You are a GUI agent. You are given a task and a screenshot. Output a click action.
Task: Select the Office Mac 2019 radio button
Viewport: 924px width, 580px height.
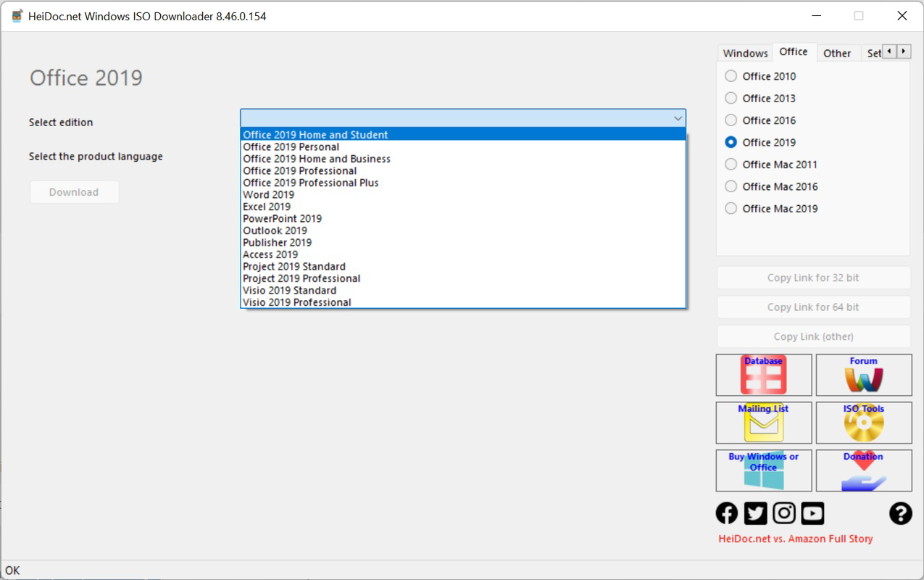[731, 209]
